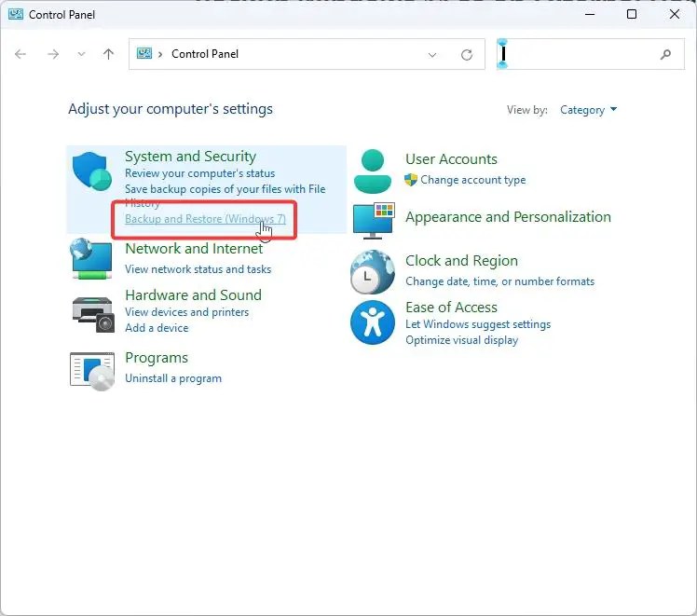Click the Control Panel breadcrumb in address bar
This screenshot has height=616, width=697.
[x=205, y=54]
